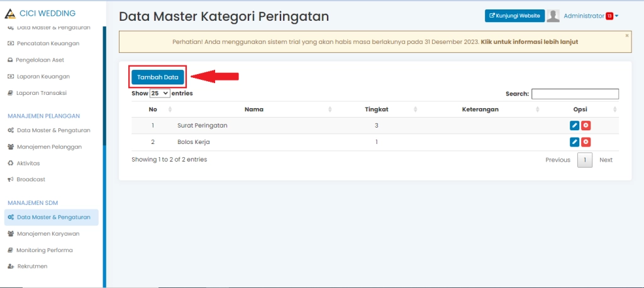Click the Administrator avatar picture

pyautogui.click(x=553, y=16)
